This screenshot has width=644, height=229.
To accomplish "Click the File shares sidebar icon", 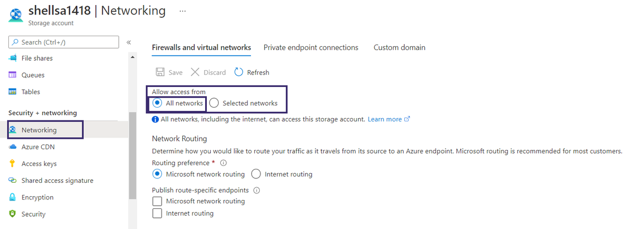I will (12, 58).
